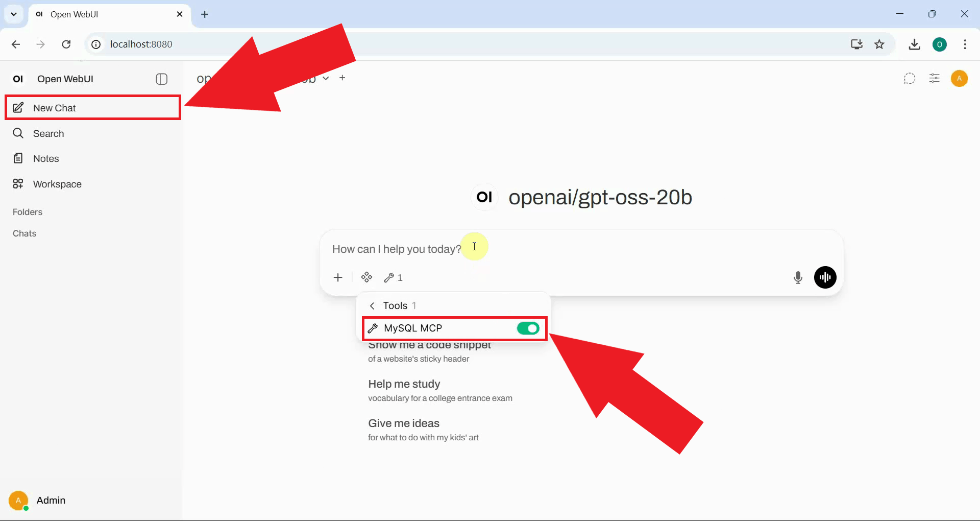Click the openai/gpt-oss-20b model title
This screenshot has height=521, width=980.
tap(600, 197)
